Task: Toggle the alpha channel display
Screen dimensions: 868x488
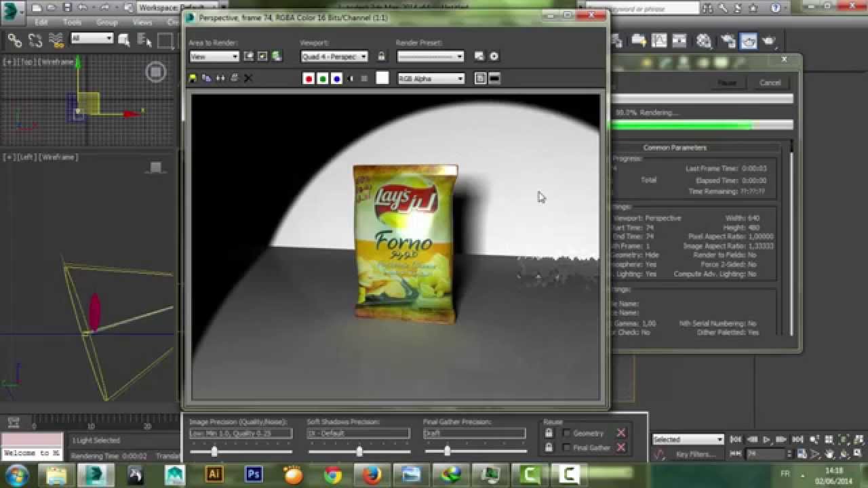Action: click(351, 79)
